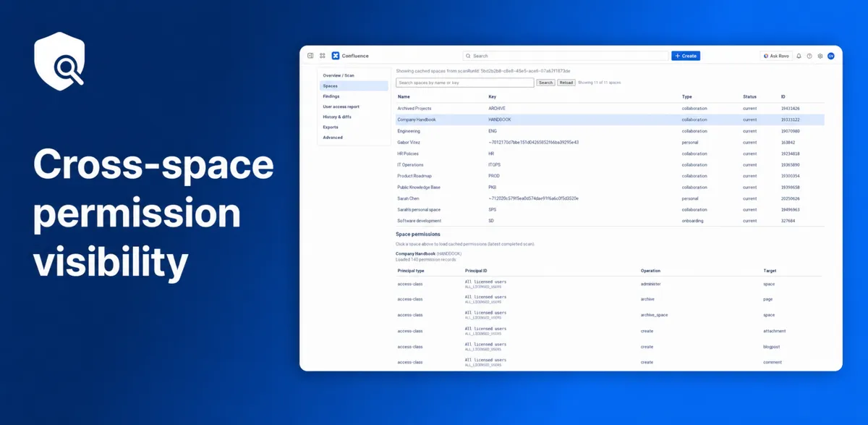Open the help question mark icon
This screenshot has height=425, width=868.
[x=809, y=56]
